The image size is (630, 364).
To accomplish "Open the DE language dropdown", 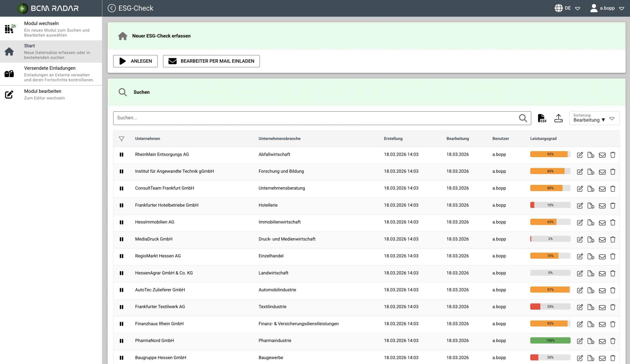I will point(567,8).
